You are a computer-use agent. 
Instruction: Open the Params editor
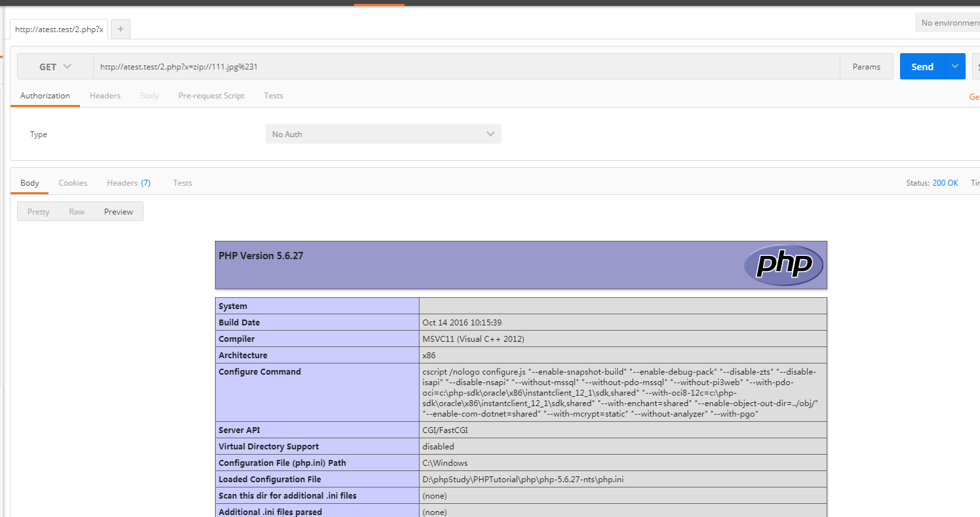coord(866,66)
